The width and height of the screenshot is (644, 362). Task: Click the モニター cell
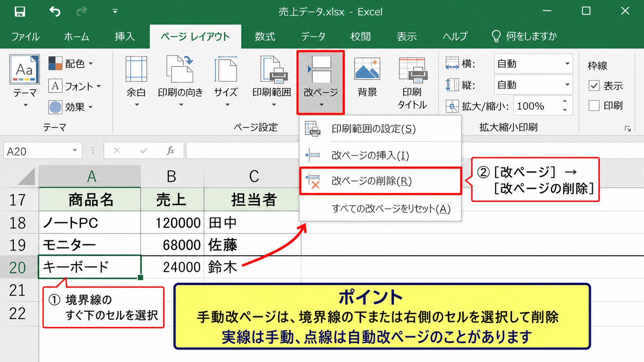point(90,245)
